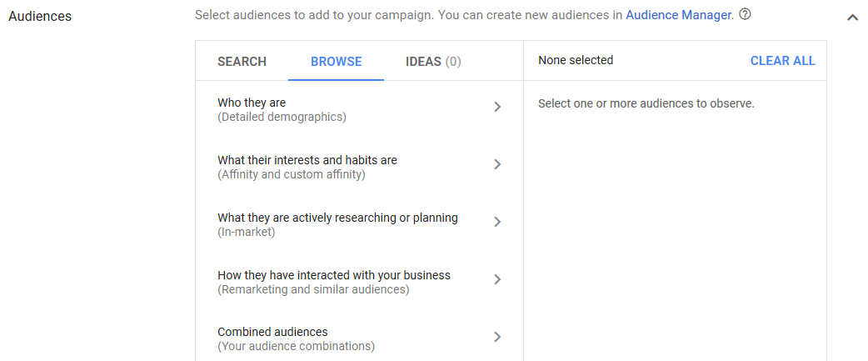Screen dimensions: 868x361
Task: Click the 'None selected' header text
Action: tap(576, 61)
